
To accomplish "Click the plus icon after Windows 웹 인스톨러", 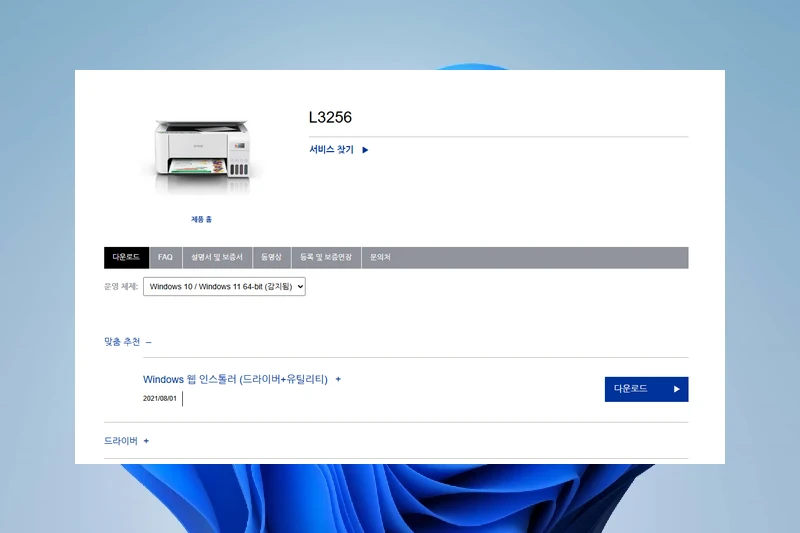I will point(338,380).
